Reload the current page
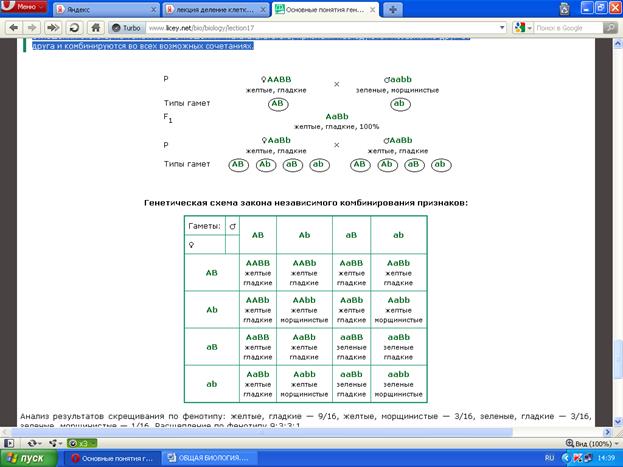This screenshot has height=467, width=623. tap(74, 28)
